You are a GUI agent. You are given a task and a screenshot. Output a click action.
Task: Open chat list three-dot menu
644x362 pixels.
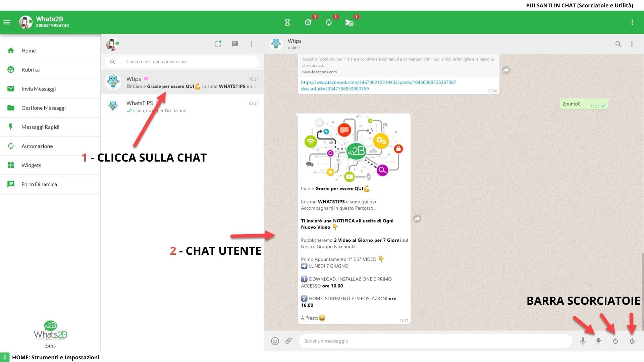pyautogui.click(x=252, y=44)
